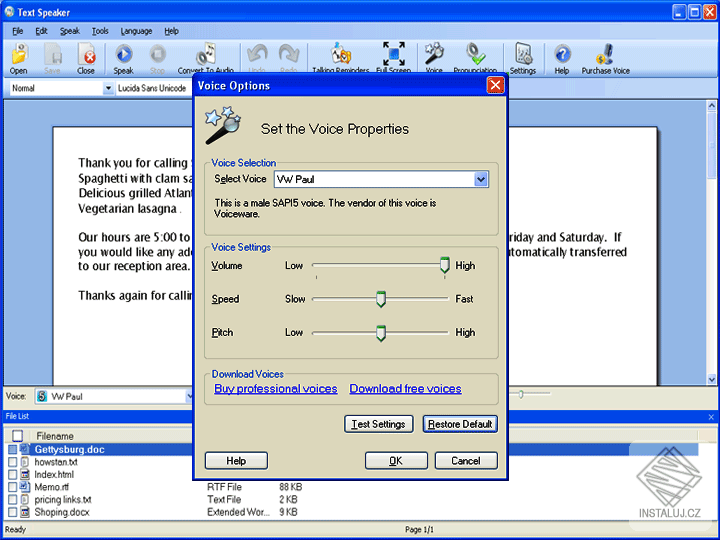This screenshot has height=540, width=720.
Task: Switch to Full Screen view
Action: coord(394,57)
